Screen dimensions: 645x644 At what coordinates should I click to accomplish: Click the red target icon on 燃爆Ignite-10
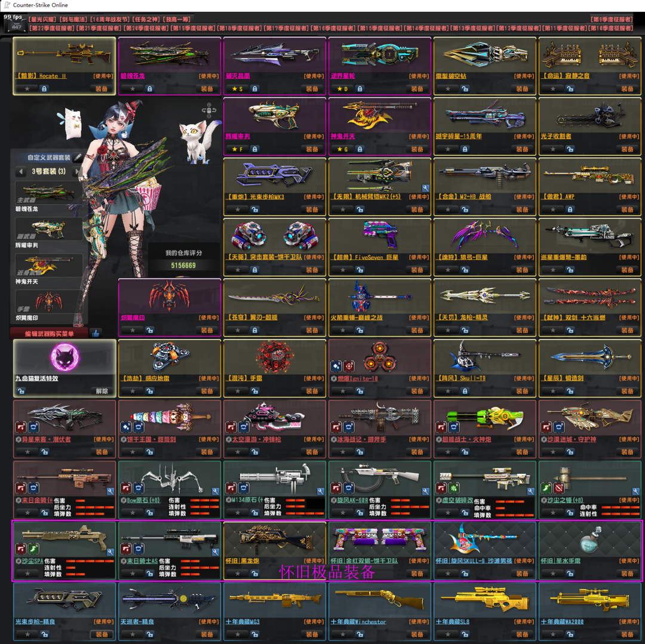point(349,366)
